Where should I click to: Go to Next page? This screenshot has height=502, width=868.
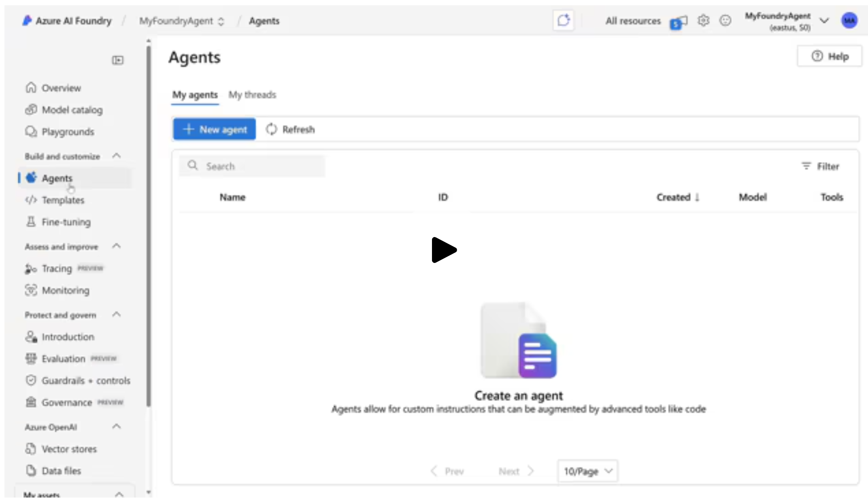[516, 471]
